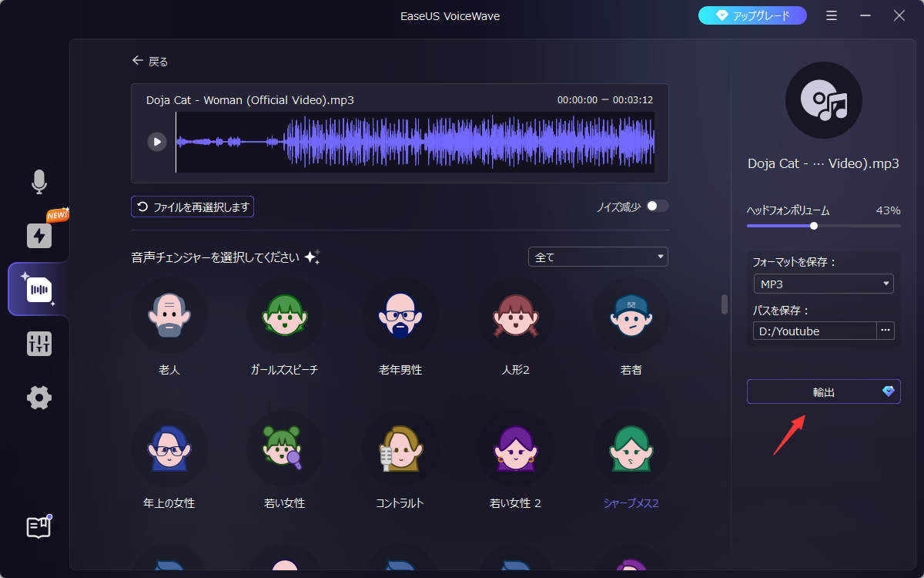Open the 全て filter dropdown
Viewport: 924px width, 578px height.
(x=598, y=257)
